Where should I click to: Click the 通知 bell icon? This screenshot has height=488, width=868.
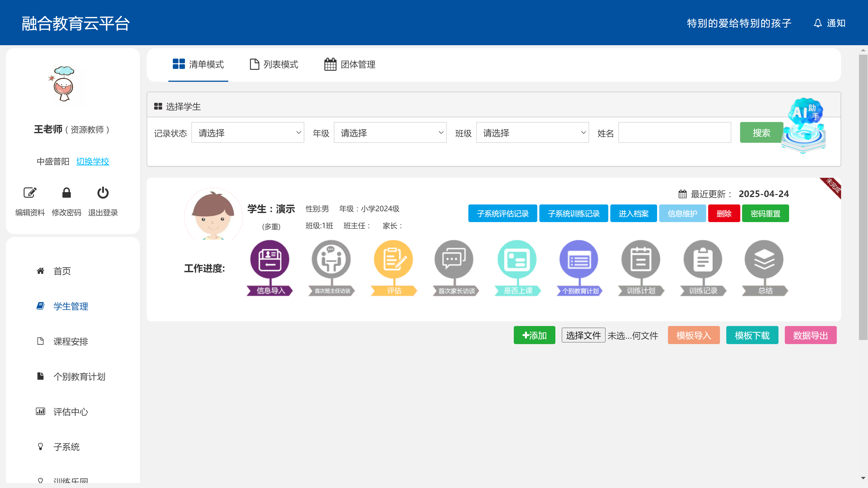(x=818, y=23)
